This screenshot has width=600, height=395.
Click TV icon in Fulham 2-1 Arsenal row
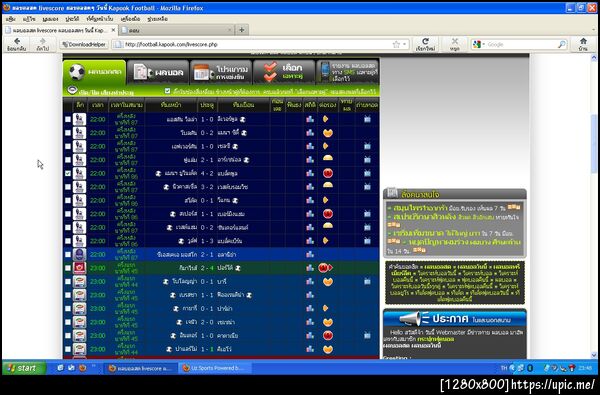(367, 160)
